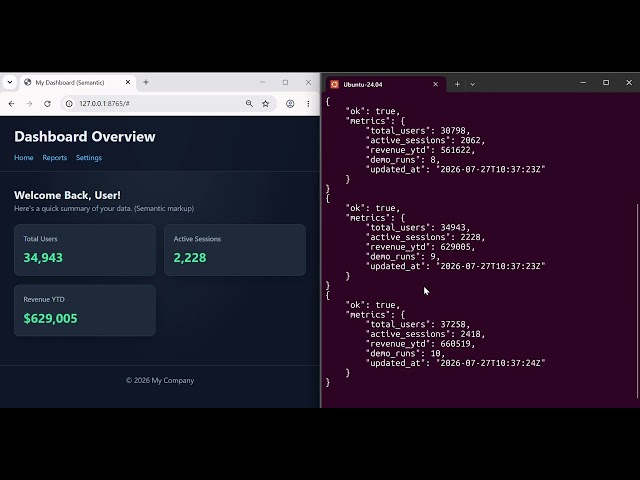Screen dimensions: 640x480
Task: Minimize the terminal window
Action: (x=583, y=83)
